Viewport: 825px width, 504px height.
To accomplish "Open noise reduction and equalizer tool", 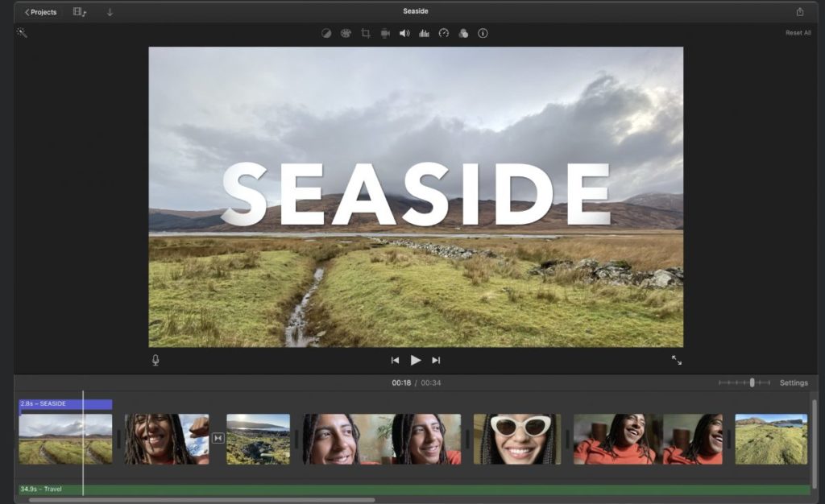I will tap(424, 33).
